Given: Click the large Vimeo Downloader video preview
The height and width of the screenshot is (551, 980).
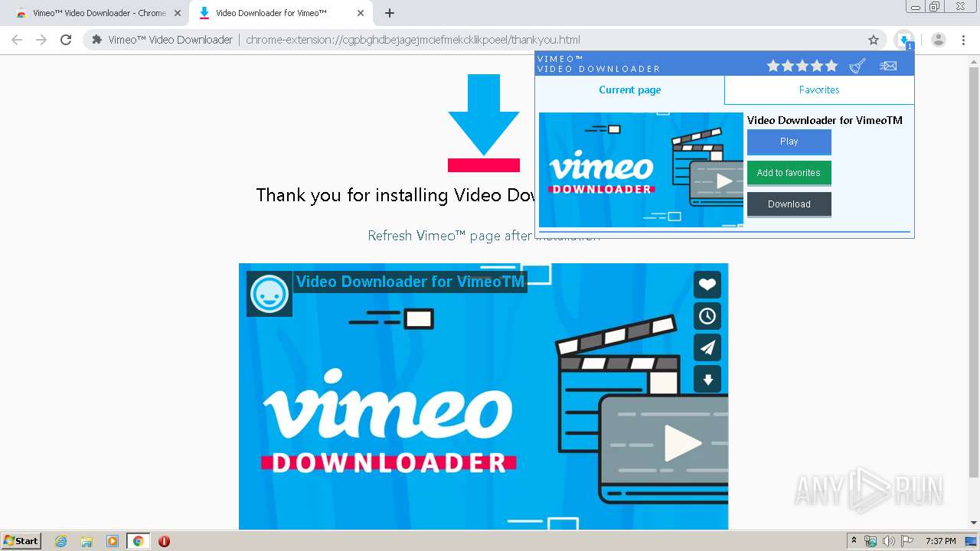Looking at the screenshot, I should pyautogui.click(x=483, y=396).
